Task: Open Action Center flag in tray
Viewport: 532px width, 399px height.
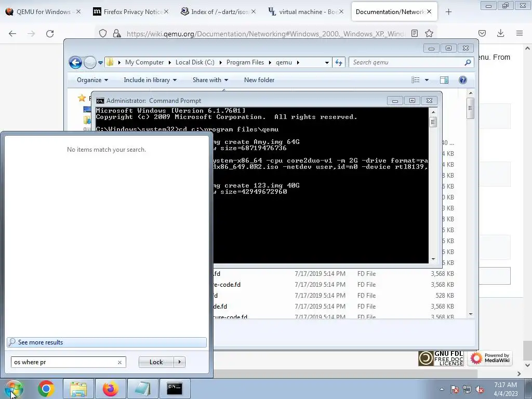Action: click(455, 389)
